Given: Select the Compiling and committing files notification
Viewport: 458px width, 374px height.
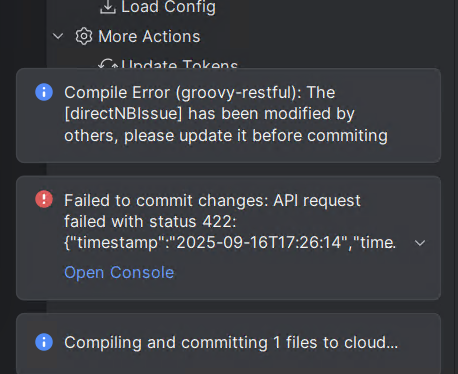Looking at the screenshot, I should [x=228, y=343].
